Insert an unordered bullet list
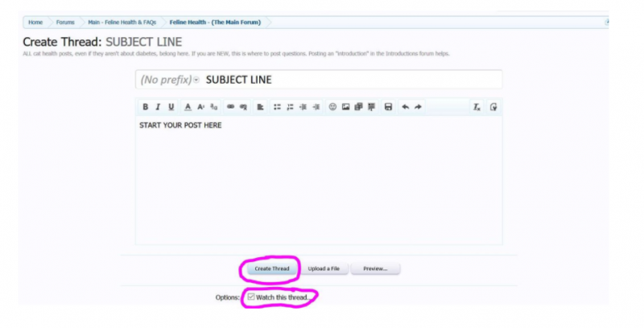Image resolution: width=644 pixels, height=328 pixels. (277, 107)
